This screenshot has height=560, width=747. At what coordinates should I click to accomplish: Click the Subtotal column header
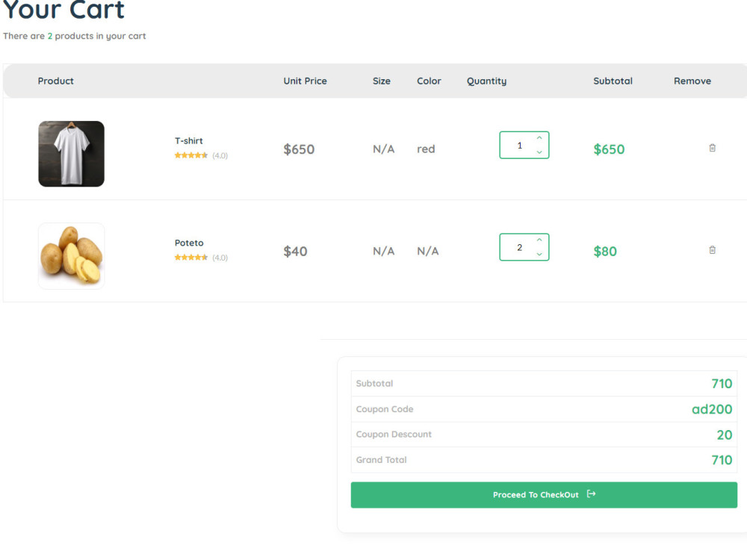(x=613, y=81)
